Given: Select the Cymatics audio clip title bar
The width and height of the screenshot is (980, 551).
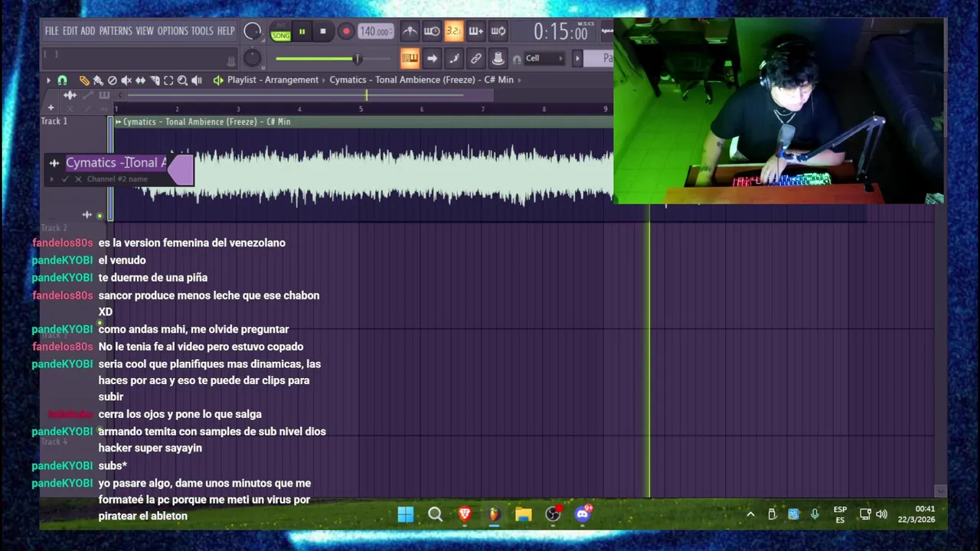Looking at the screenshot, I should pyautogui.click(x=364, y=122).
